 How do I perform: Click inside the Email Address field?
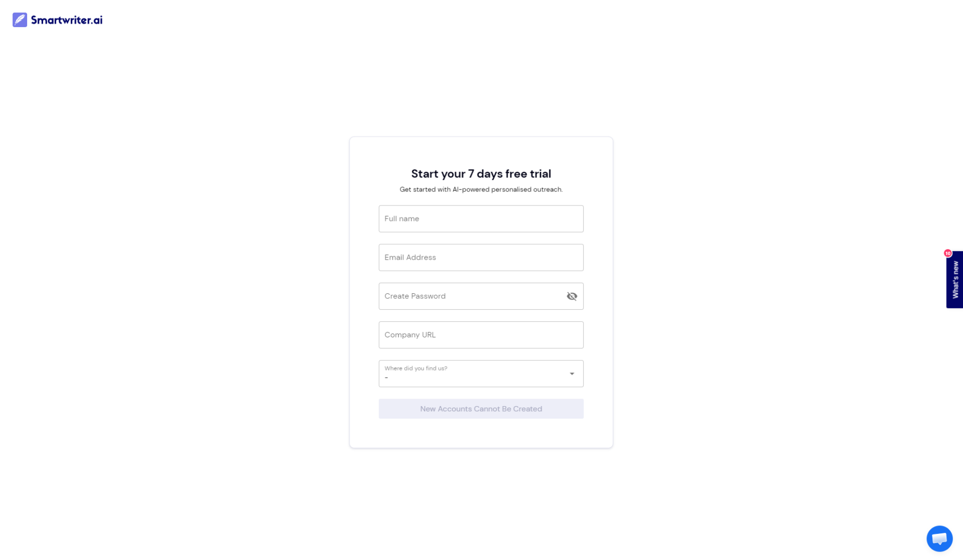coord(480,257)
